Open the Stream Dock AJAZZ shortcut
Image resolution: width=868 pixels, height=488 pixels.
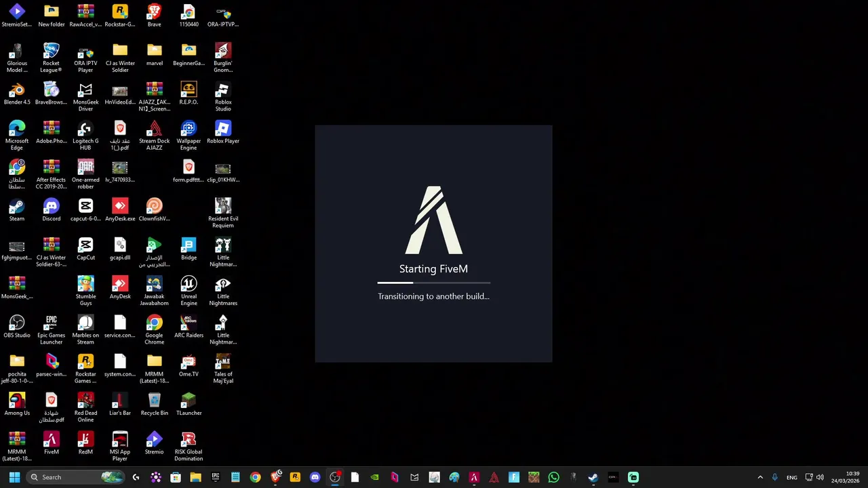coord(154,136)
